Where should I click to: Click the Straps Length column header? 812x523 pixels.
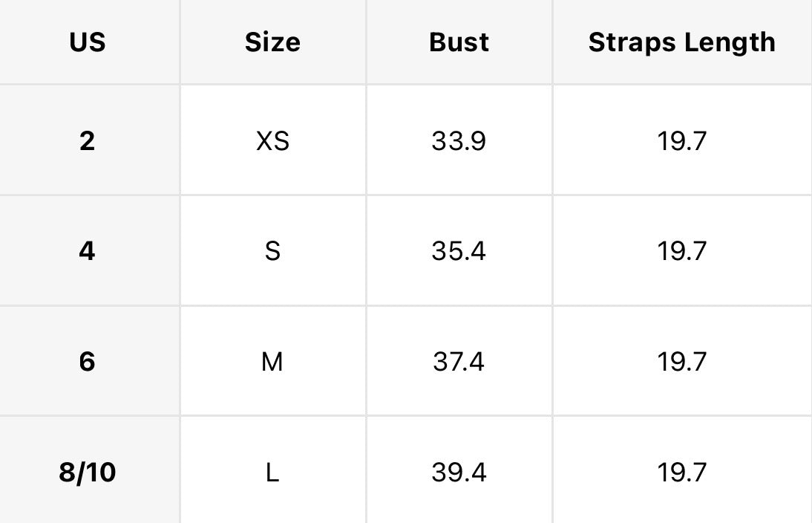(x=682, y=42)
